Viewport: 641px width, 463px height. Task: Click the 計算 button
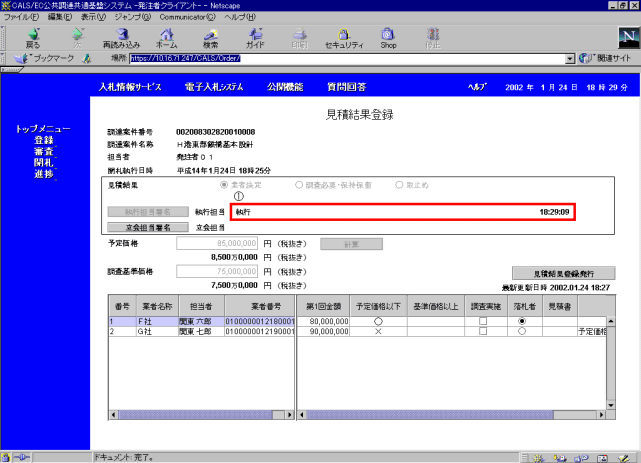[x=352, y=244]
